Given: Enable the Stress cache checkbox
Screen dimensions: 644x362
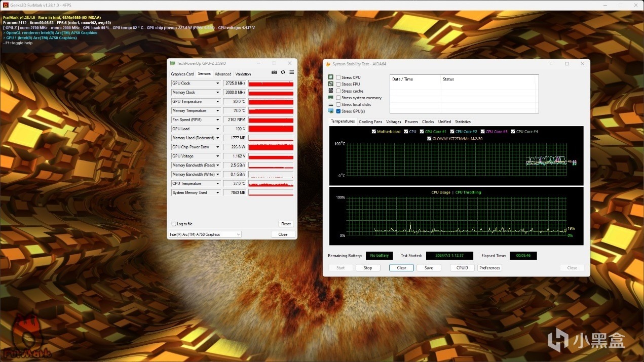Looking at the screenshot, I should [x=338, y=91].
